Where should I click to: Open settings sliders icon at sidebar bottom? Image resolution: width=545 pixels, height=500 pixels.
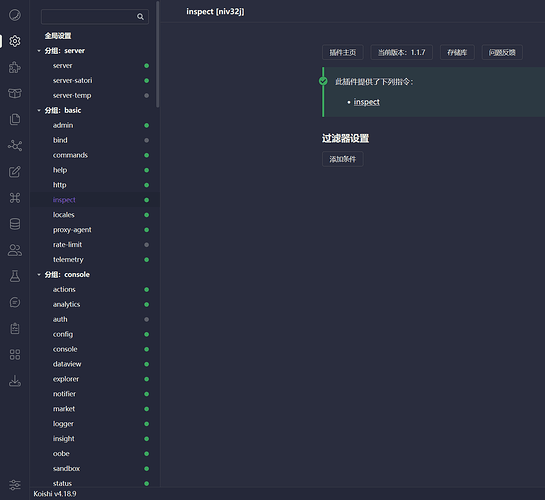15,485
